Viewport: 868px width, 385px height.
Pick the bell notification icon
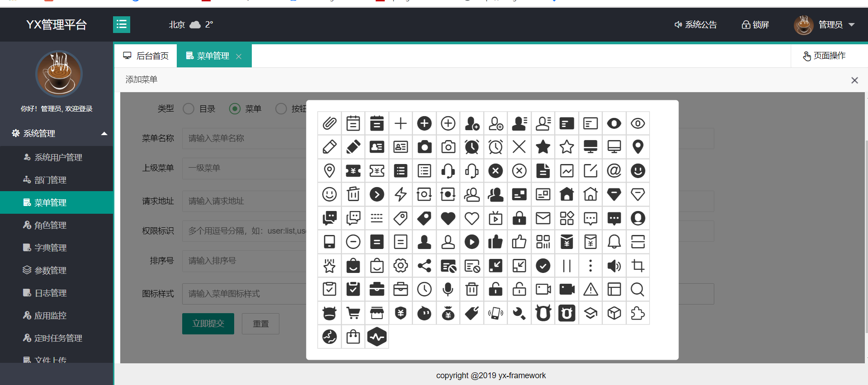(614, 242)
